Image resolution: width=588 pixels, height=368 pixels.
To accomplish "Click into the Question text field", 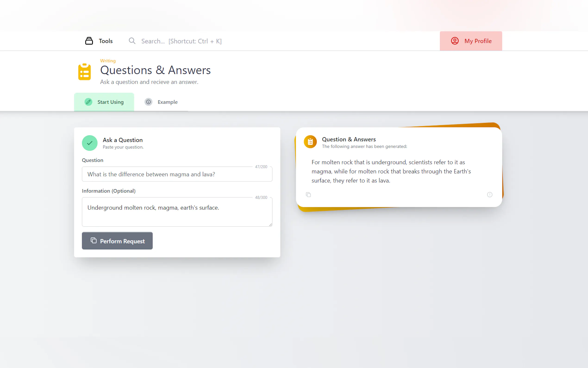I will tap(177, 174).
